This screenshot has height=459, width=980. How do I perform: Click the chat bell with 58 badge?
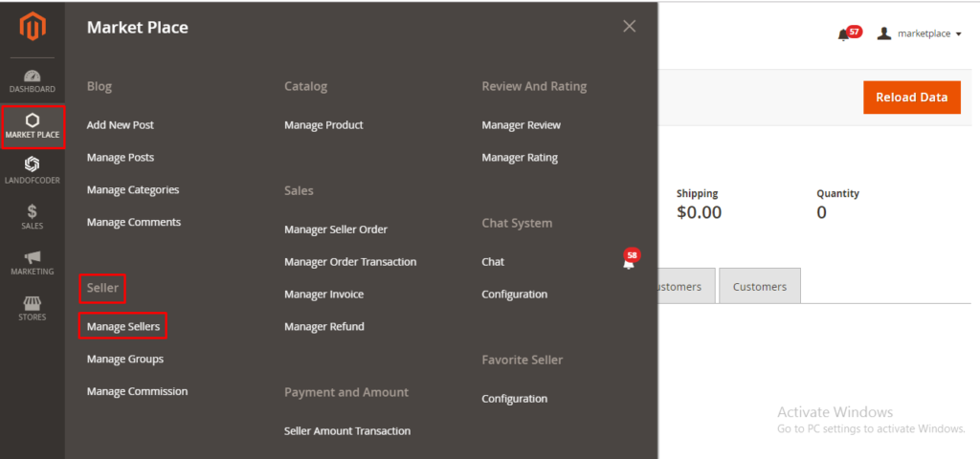click(631, 260)
